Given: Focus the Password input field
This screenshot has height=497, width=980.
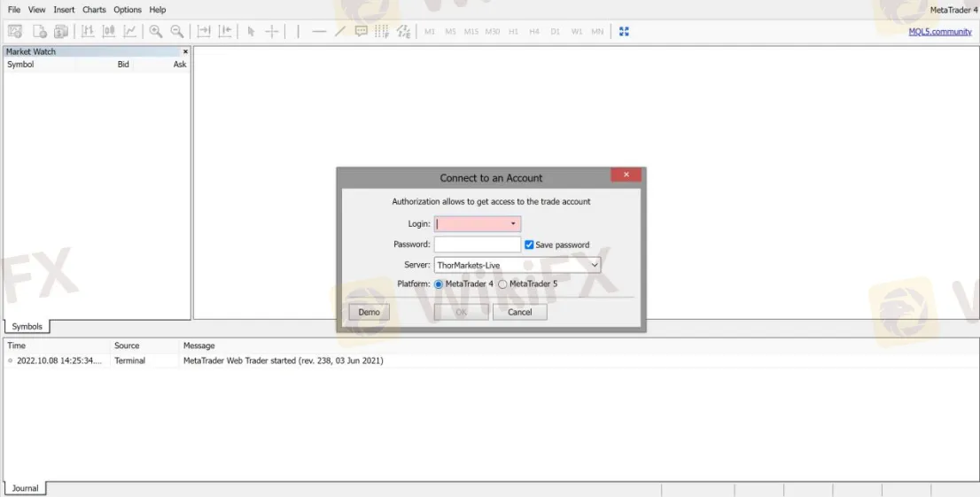Looking at the screenshot, I should [x=478, y=245].
